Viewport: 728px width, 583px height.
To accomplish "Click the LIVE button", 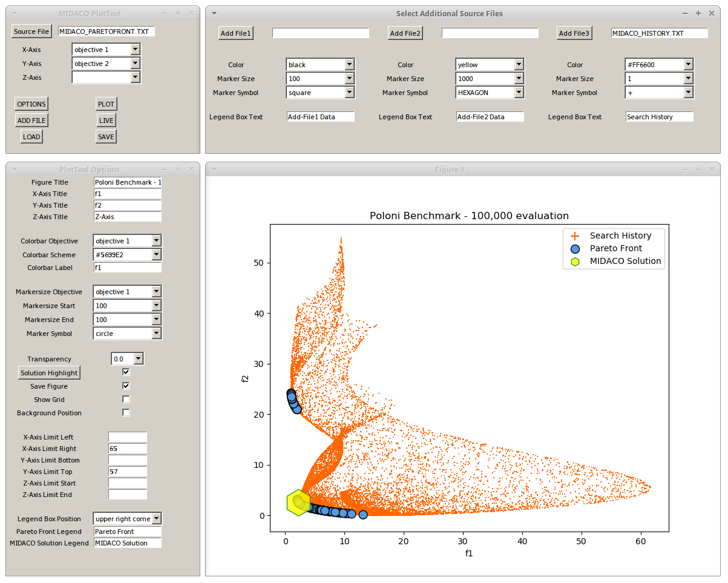I will tap(106, 120).
